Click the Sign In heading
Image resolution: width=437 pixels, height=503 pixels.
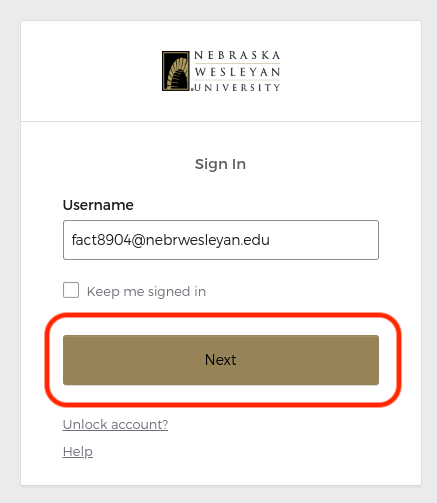[x=220, y=164]
